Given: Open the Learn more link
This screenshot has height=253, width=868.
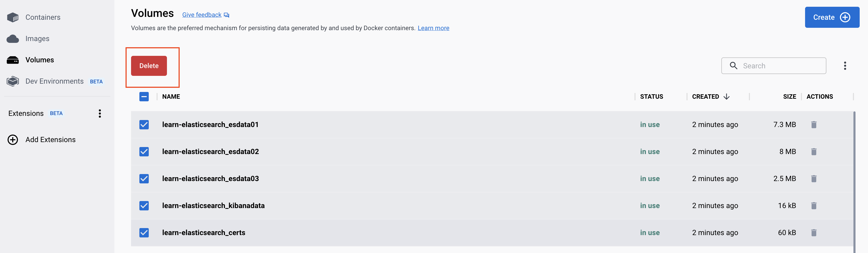Looking at the screenshot, I should [433, 28].
